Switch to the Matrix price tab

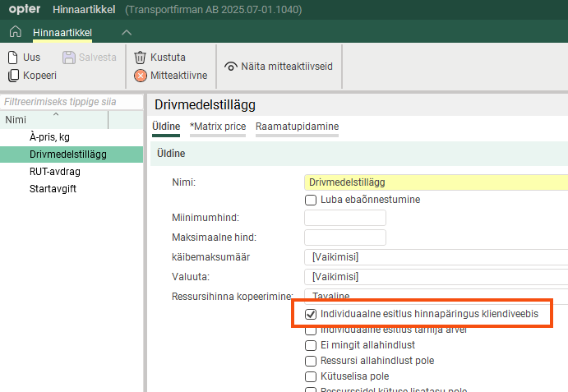pyautogui.click(x=217, y=127)
